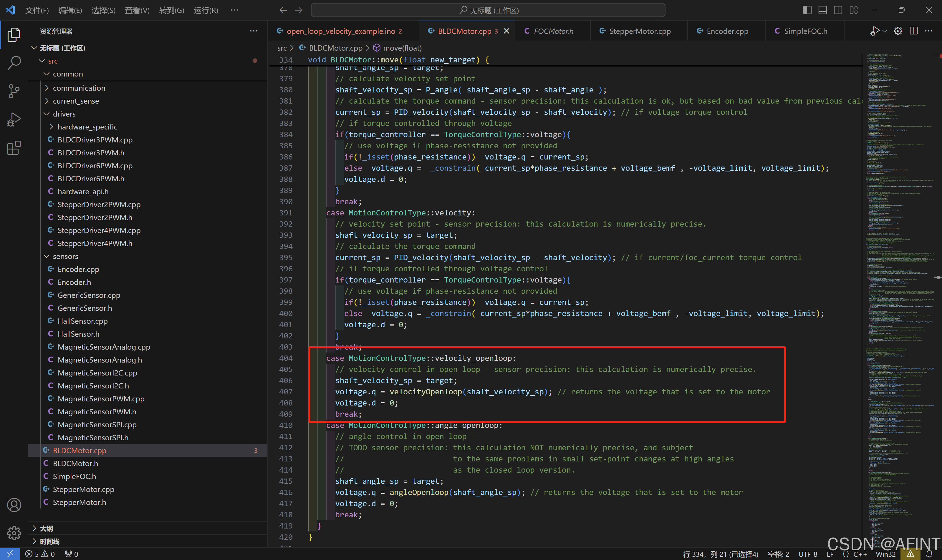Switch to open_loop_velocity_example.ino tab

[x=344, y=31]
